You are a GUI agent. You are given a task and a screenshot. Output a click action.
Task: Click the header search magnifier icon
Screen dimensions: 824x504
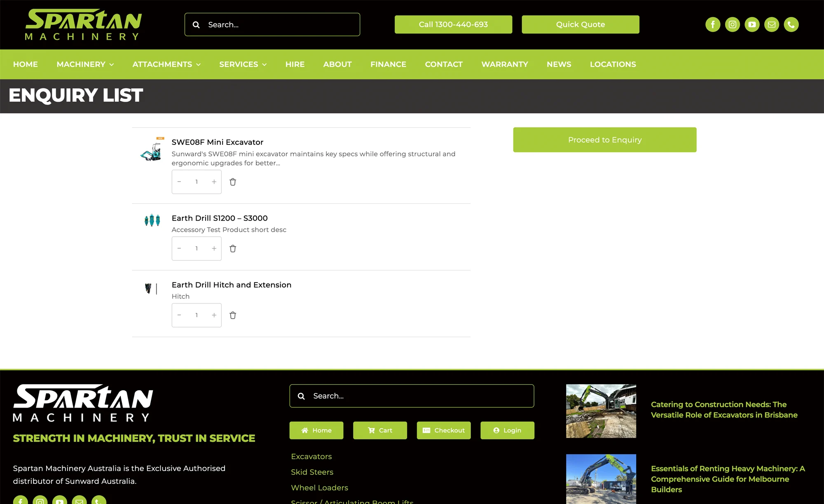(196, 25)
